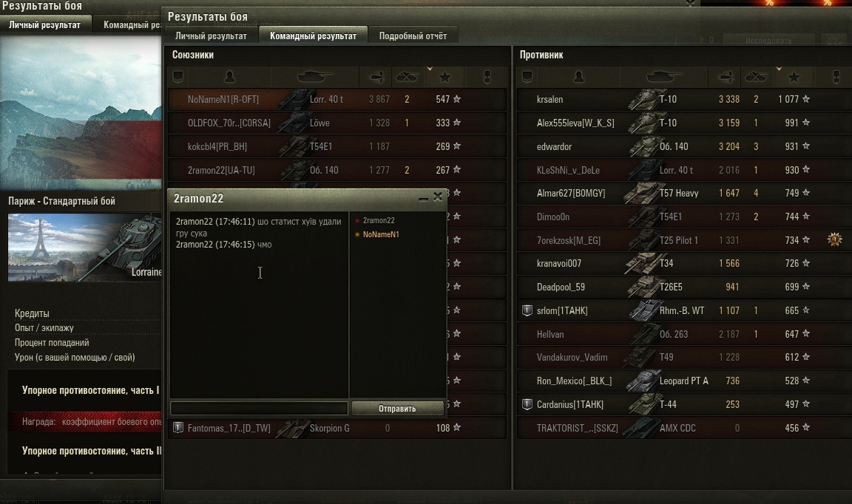The image size is (852, 504).
Task: Sort allies by damage dealt icon
Action: [376, 77]
